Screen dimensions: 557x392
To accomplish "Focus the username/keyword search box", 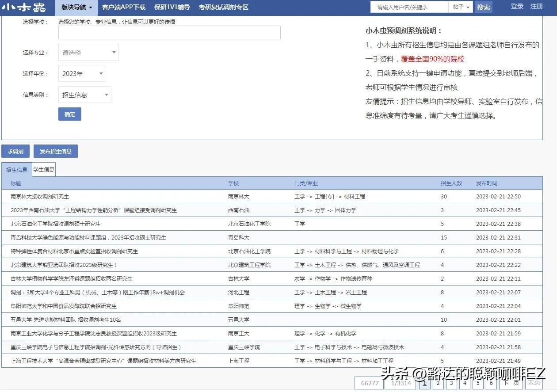I will 409,7.
